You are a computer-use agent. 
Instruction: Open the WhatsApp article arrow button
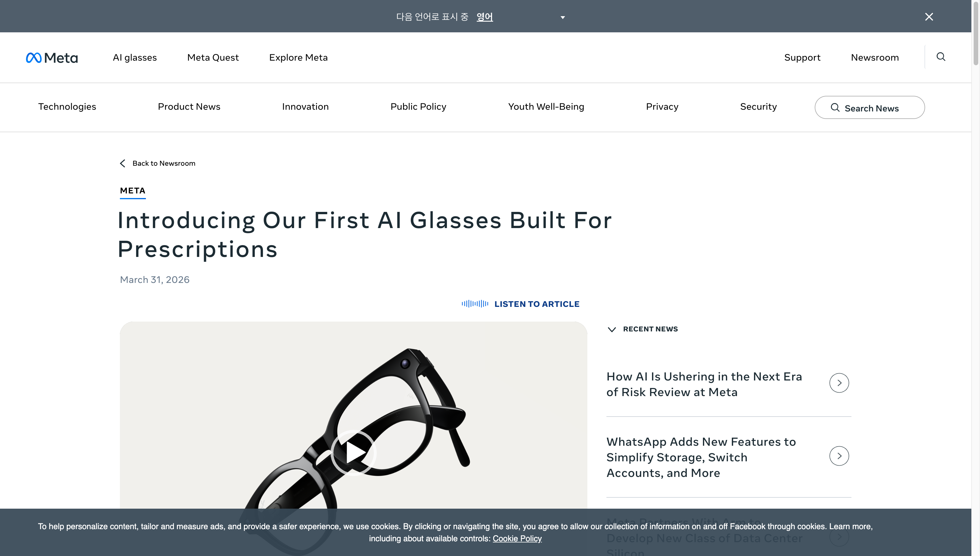839,456
